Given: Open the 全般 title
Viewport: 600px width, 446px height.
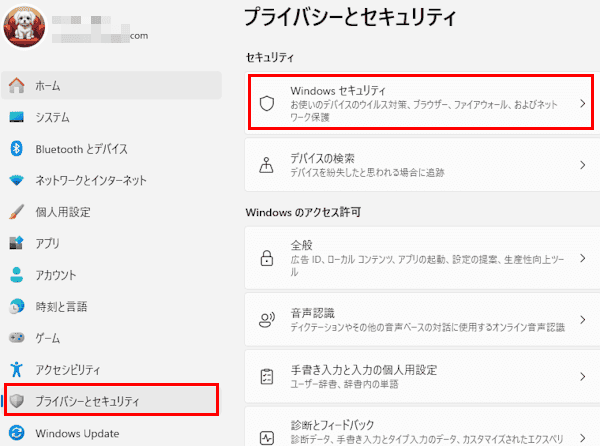Looking at the screenshot, I should (302, 245).
